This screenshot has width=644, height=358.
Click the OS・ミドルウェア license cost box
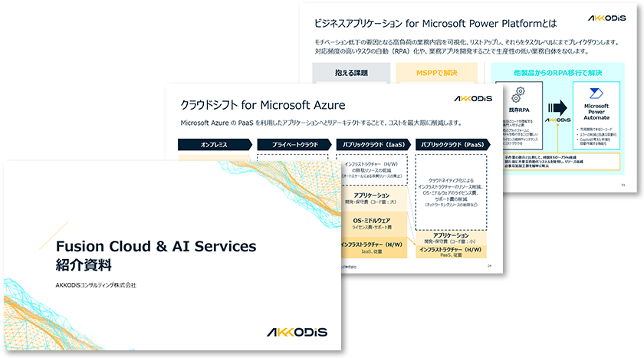coord(373,224)
